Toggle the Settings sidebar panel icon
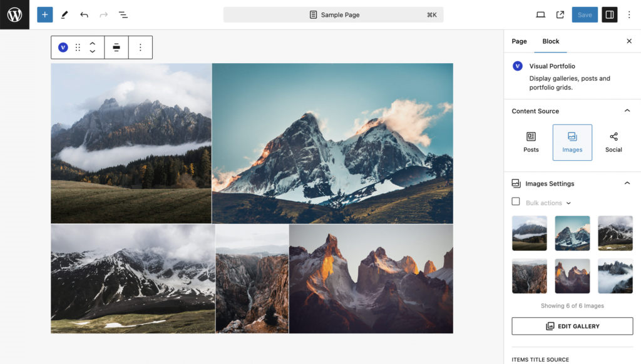Image resolution: width=641 pixels, height=364 pixels. point(610,15)
